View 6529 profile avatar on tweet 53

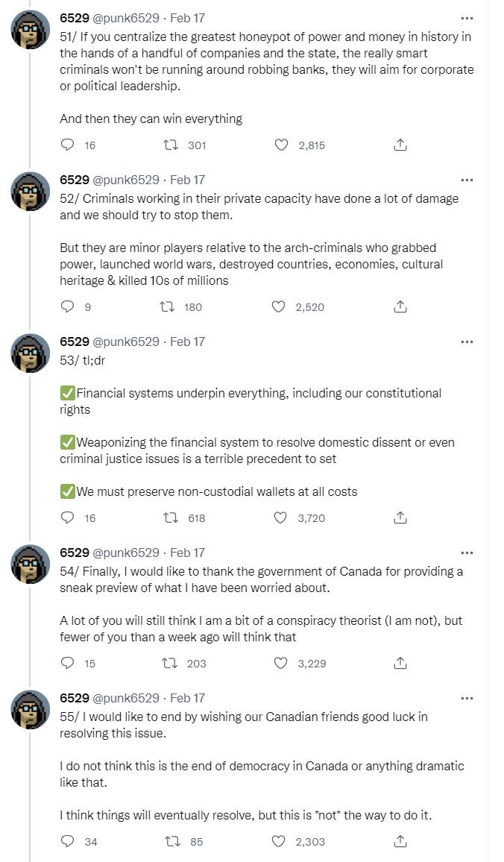(30, 353)
